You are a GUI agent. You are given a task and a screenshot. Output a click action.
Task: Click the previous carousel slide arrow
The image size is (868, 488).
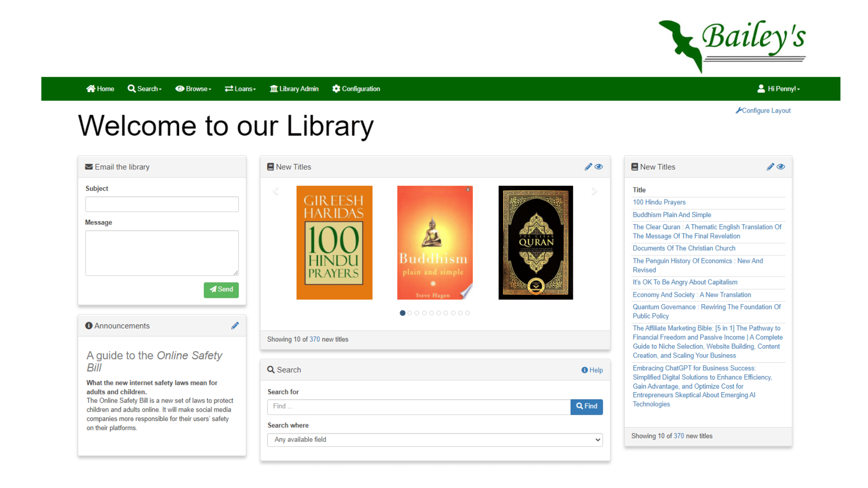point(276,192)
